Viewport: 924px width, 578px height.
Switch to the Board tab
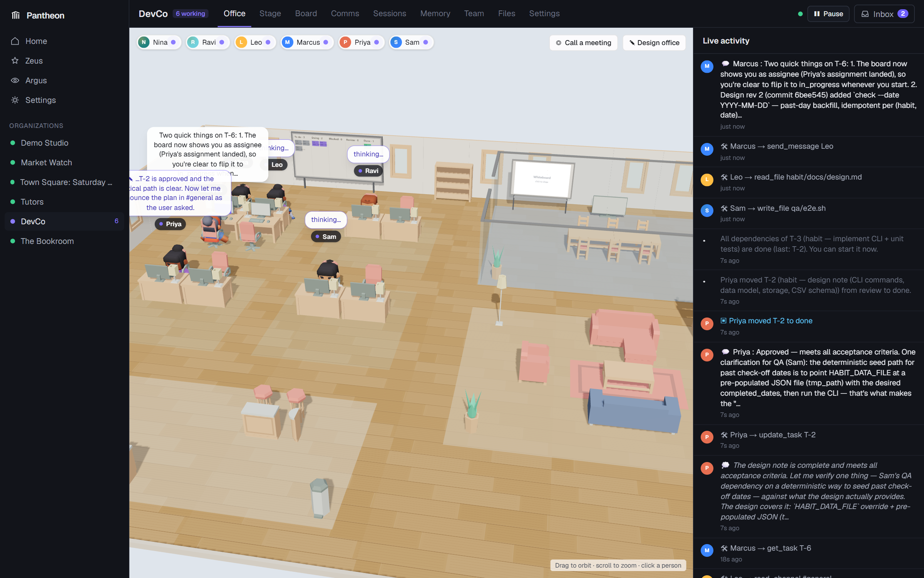306,13
